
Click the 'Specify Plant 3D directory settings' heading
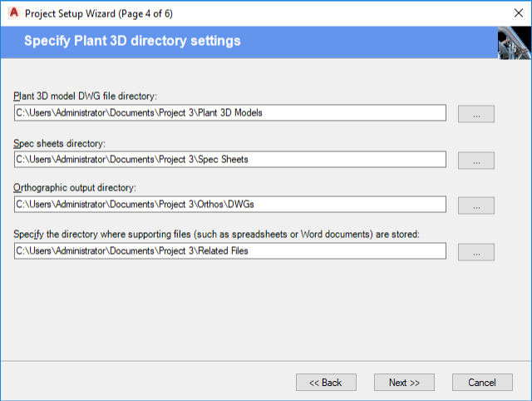coord(132,41)
